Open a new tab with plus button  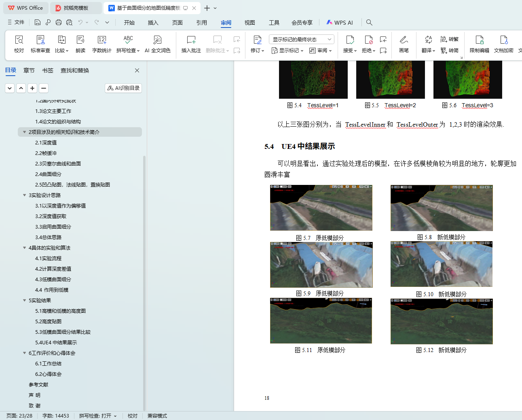pos(207,8)
